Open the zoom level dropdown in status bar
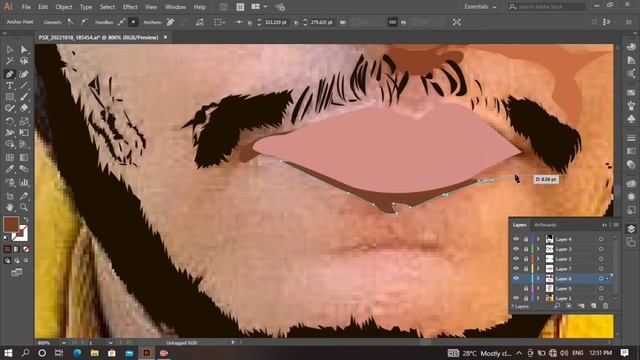Image resolution: width=640 pixels, height=360 pixels. tap(64, 343)
